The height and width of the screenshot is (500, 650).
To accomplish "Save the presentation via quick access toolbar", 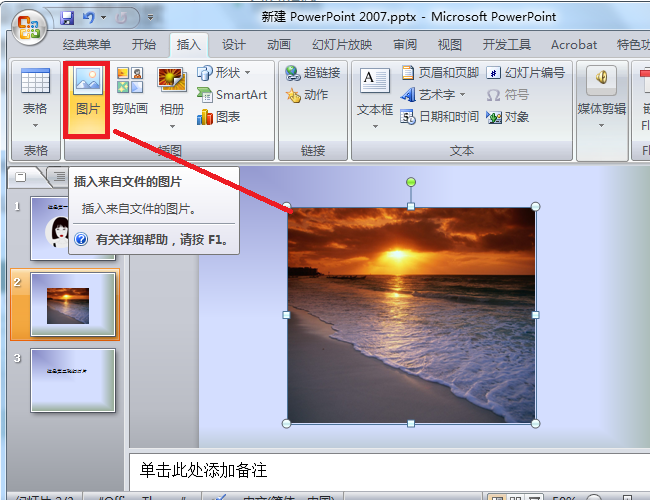I will 67,18.
